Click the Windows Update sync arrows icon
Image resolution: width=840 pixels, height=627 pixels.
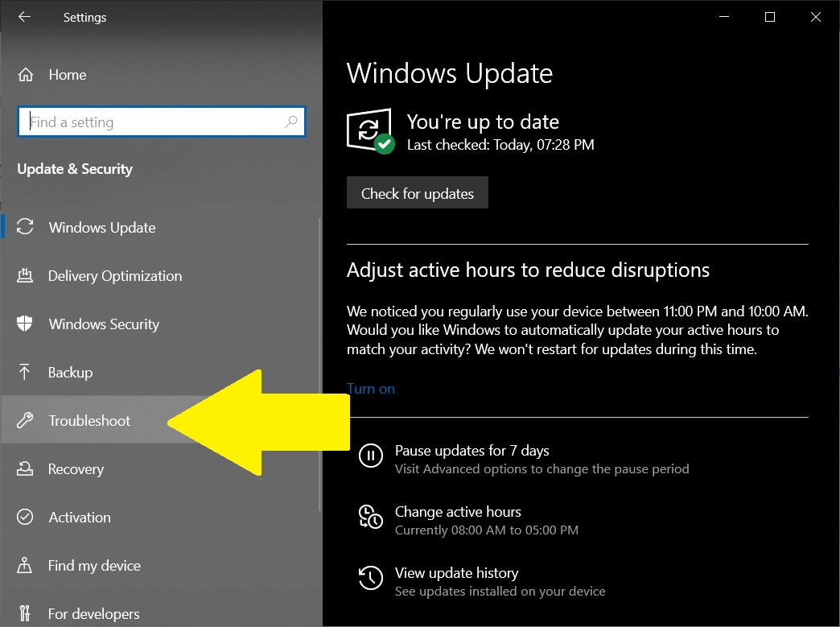click(x=25, y=227)
